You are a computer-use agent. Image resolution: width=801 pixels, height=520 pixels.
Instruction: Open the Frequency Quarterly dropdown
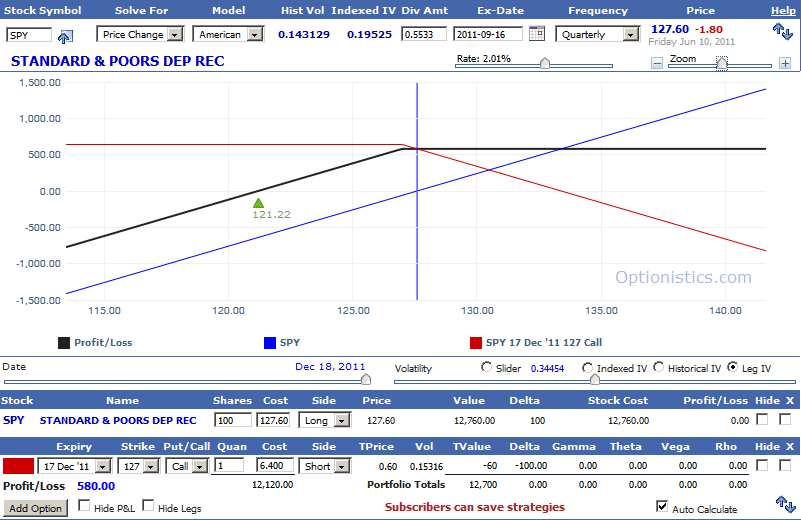click(x=598, y=34)
